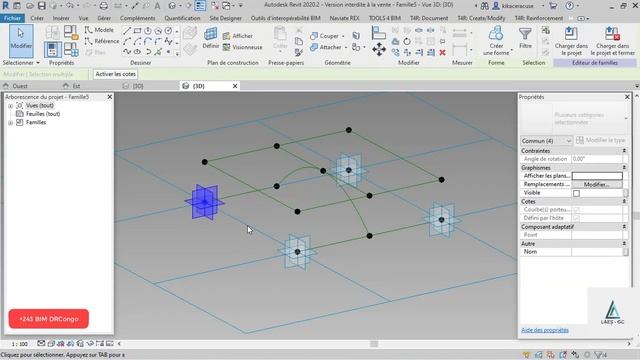Viewport: 640px width, 360px height.
Task: Choose the Line draw tool
Action: click(x=127, y=31)
